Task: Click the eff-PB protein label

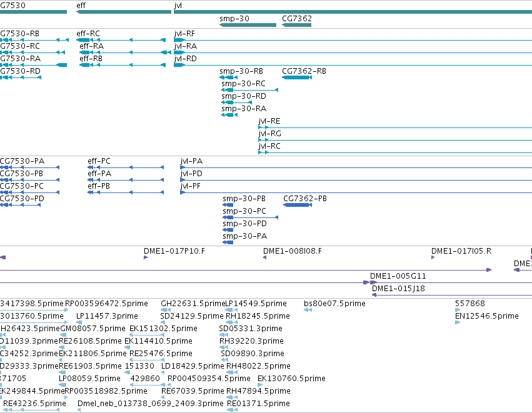Action: point(99,186)
